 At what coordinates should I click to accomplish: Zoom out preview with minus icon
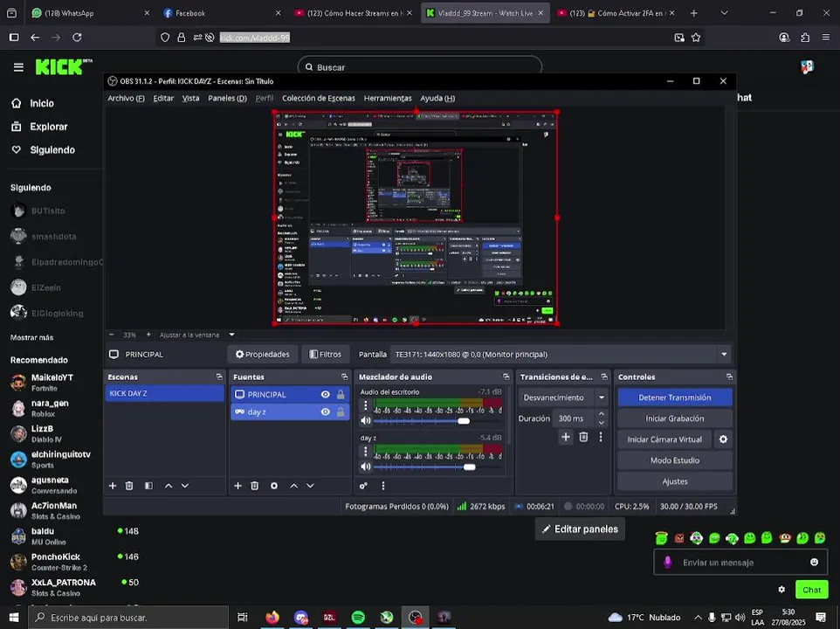[112, 335]
